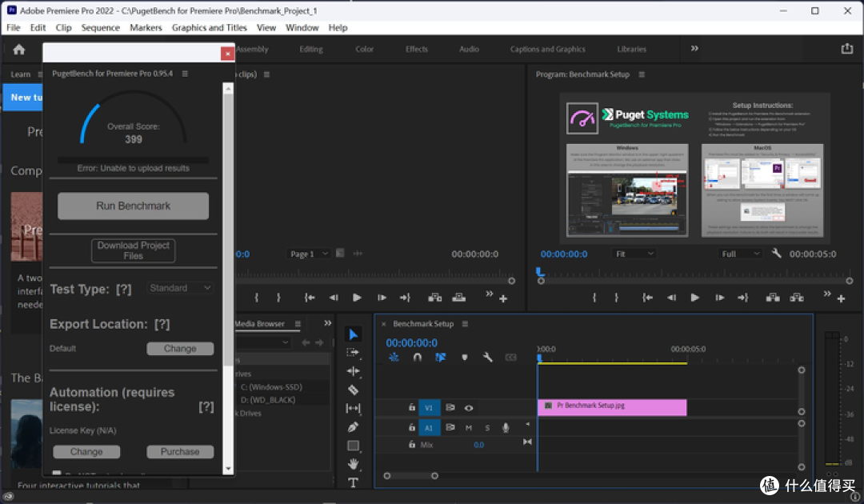
Task: Open timeline display settings wrench
Action: [487, 357]
